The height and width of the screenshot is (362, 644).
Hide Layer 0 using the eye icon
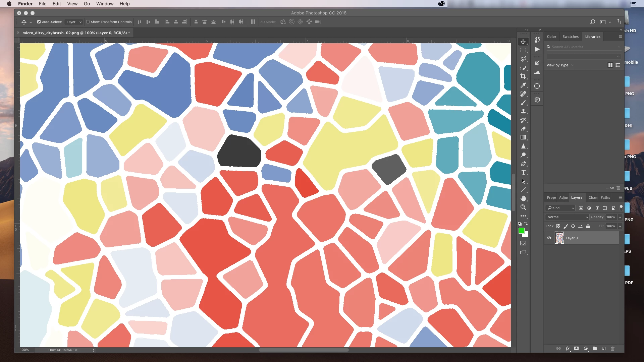click(x=549, y=238)
